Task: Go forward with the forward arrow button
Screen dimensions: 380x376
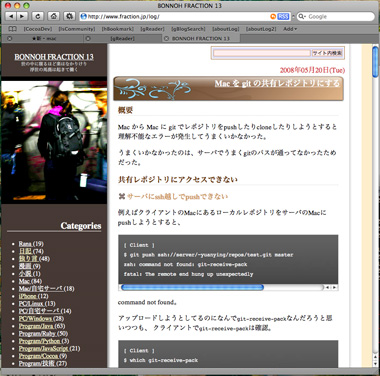Action: [22, 16]
